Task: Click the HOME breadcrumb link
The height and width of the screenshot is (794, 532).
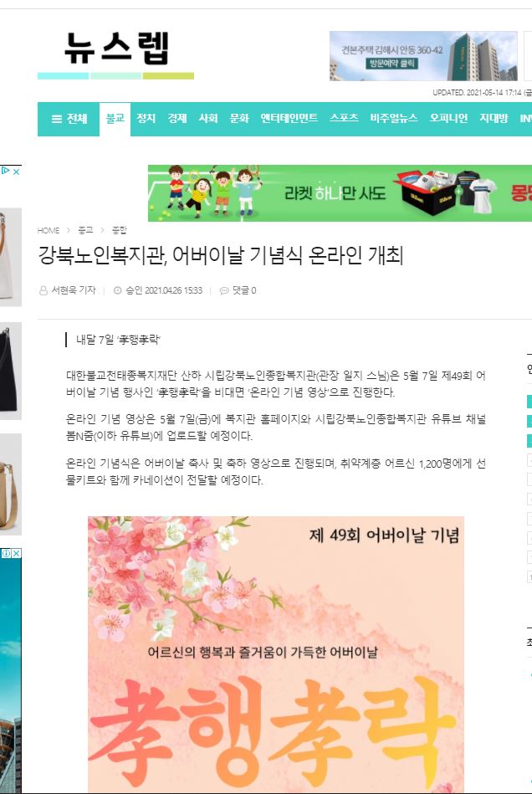Action: [x=48, y=230]
